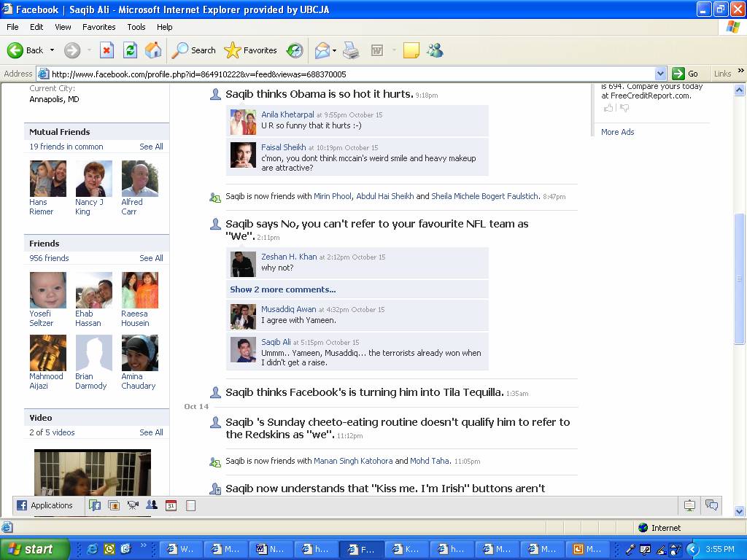Screen dimensions: 747x560
Task: Click See All for Friends
Action: click(x=151, y=258)
